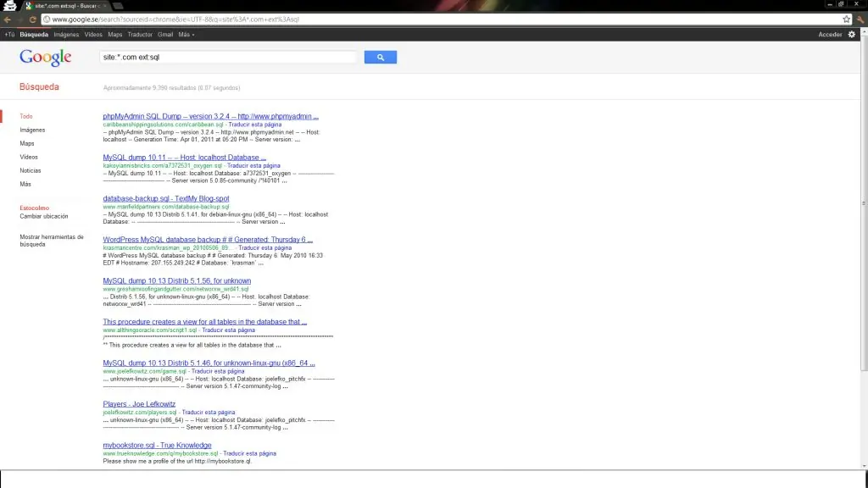
Task: Click the page info icon in address bar
Action: (47, 19)
